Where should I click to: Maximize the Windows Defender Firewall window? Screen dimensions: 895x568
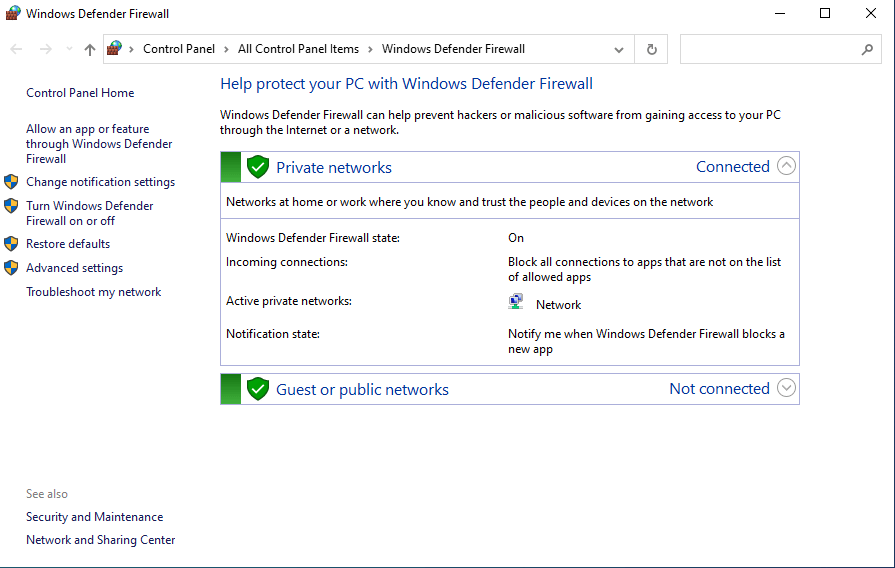point(825,13)
